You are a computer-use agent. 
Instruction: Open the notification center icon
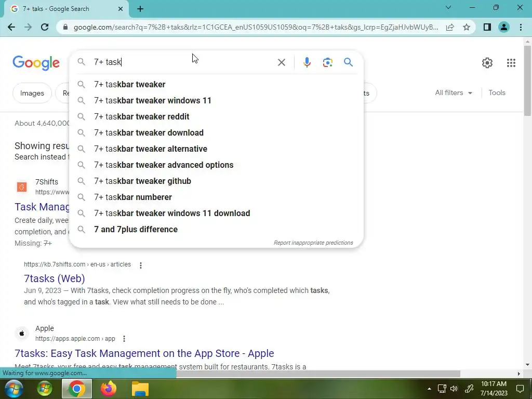click(x=520, y=389)
